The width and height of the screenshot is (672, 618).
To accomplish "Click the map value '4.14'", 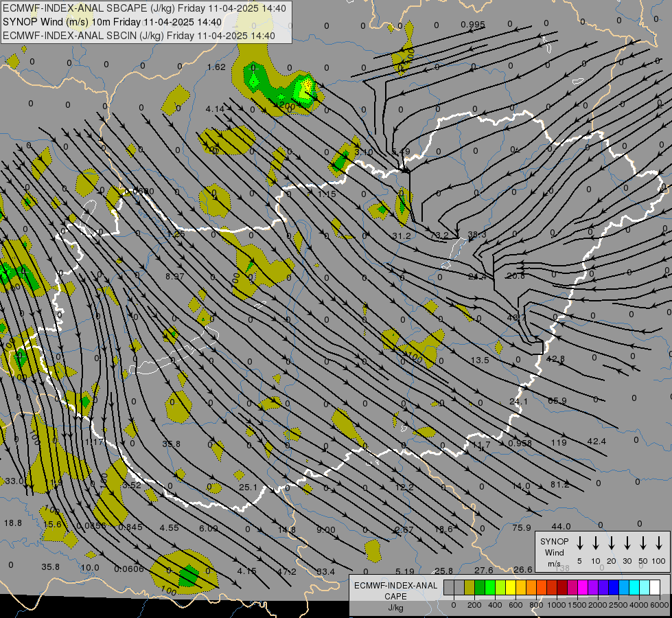I will [215, 109].
